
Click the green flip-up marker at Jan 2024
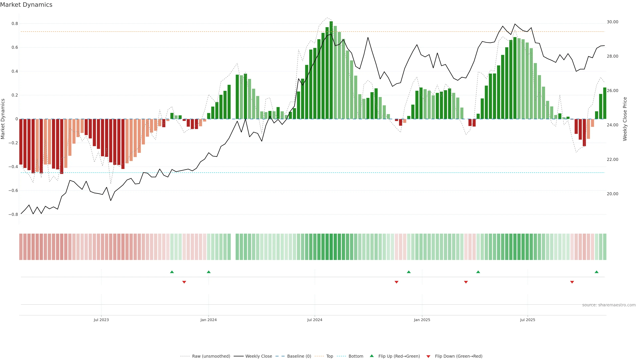(x=209, y=272)
